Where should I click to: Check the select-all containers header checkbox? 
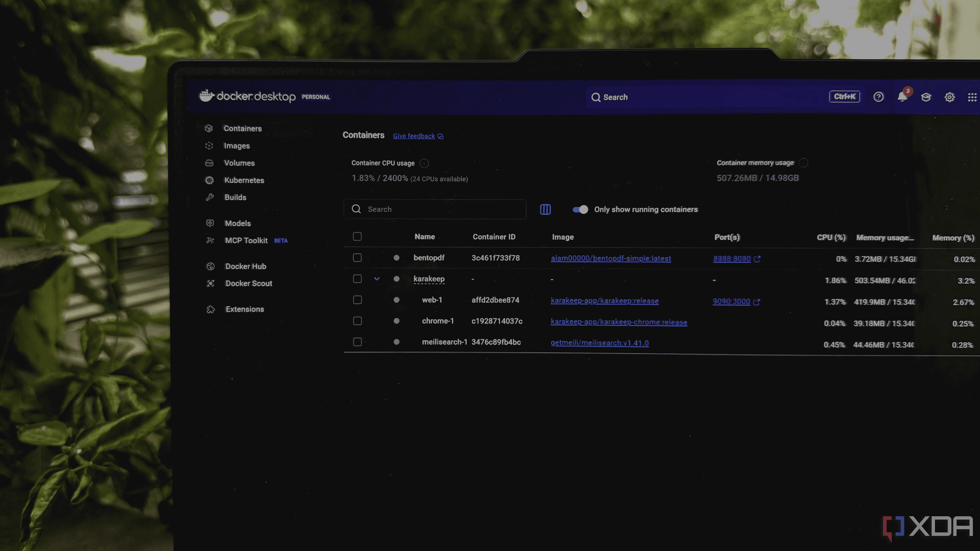pos(357,236)
